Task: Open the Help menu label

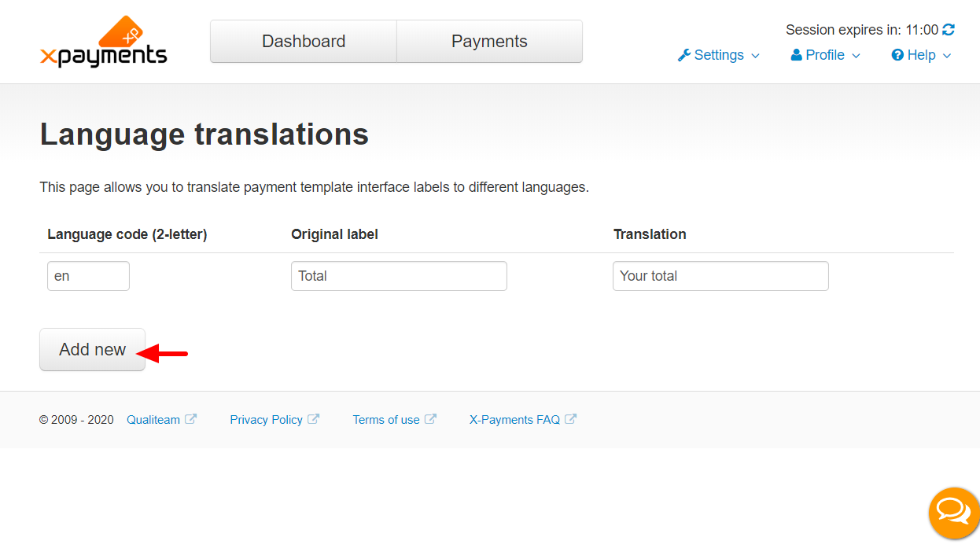Action: 921,55
